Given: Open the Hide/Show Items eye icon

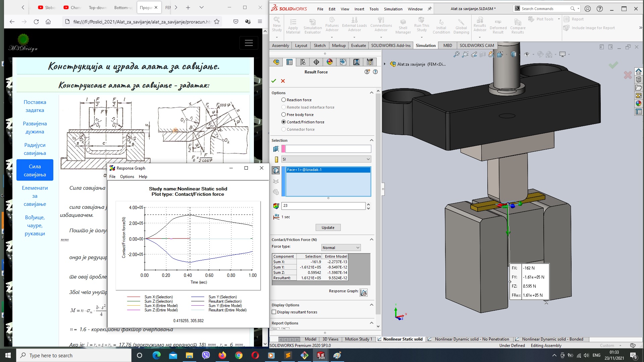Looking at the screenshot, I should (527, 54).
